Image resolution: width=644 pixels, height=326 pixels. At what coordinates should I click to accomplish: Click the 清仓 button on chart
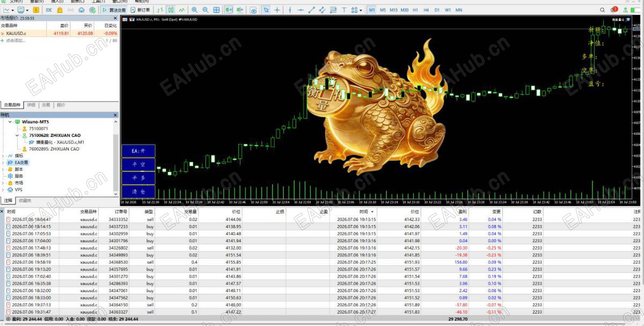tap(138, 192)
